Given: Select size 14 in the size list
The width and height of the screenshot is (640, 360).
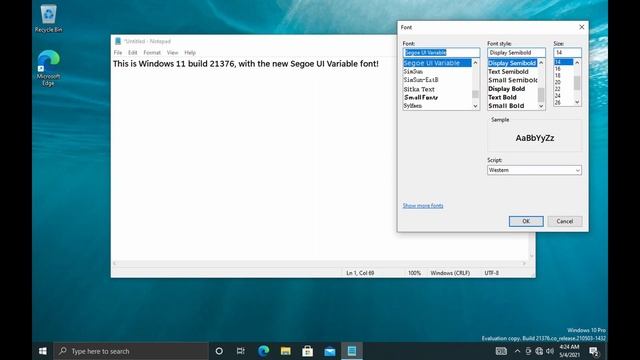Looking at the screenshot, I should [564, 62].
